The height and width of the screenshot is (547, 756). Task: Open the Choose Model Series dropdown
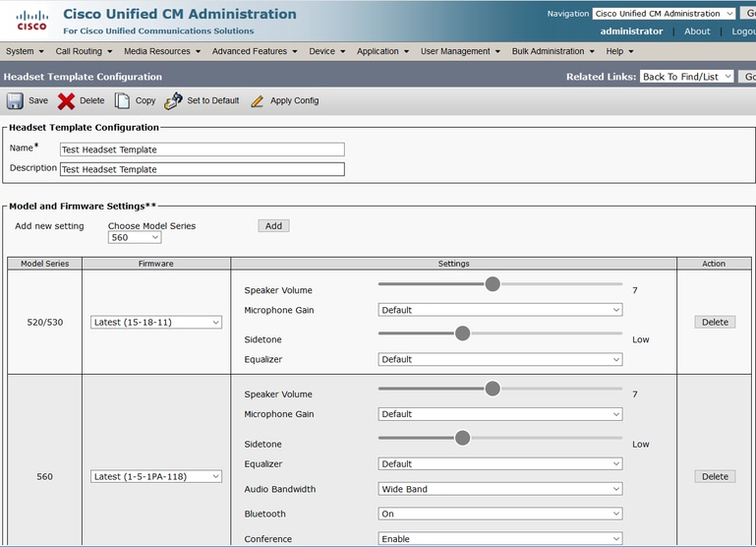(135, 237)
